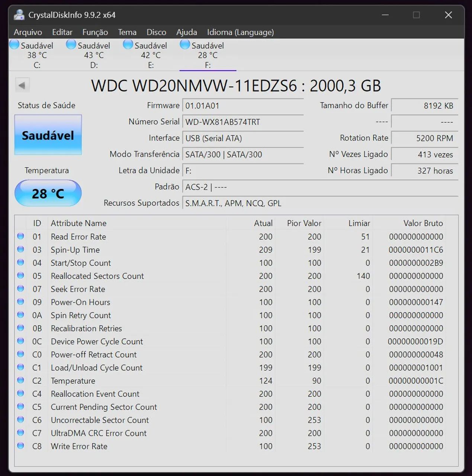
Task: Click the serial number field WD-WX81AB574TRT
Action: click(243, 122)
